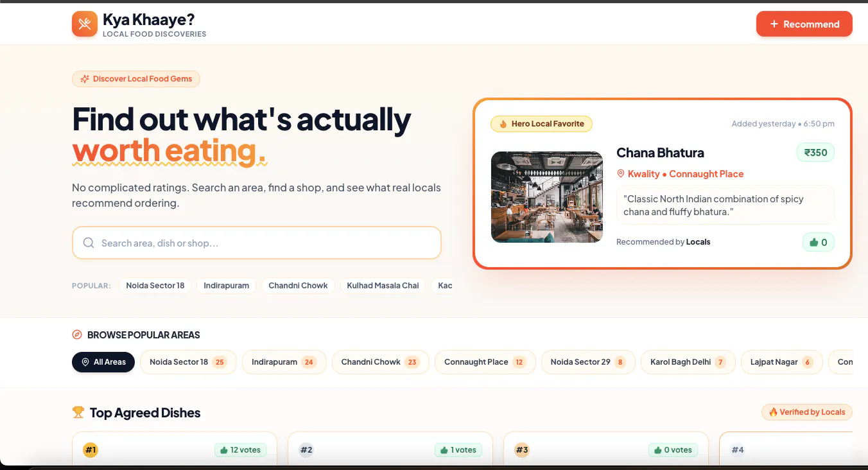
Task: Open the Recommend form
Action: click(804, 24)
